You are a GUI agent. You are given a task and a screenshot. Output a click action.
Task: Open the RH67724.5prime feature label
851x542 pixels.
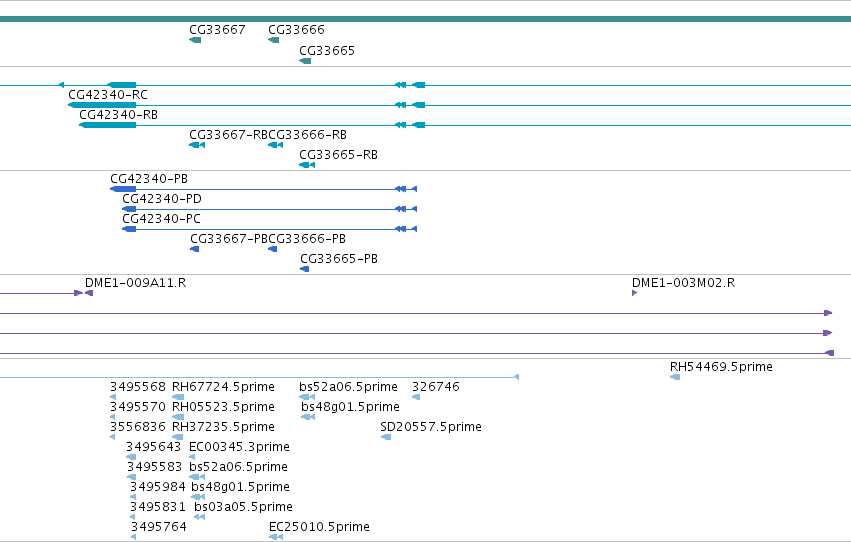[223, 387]
